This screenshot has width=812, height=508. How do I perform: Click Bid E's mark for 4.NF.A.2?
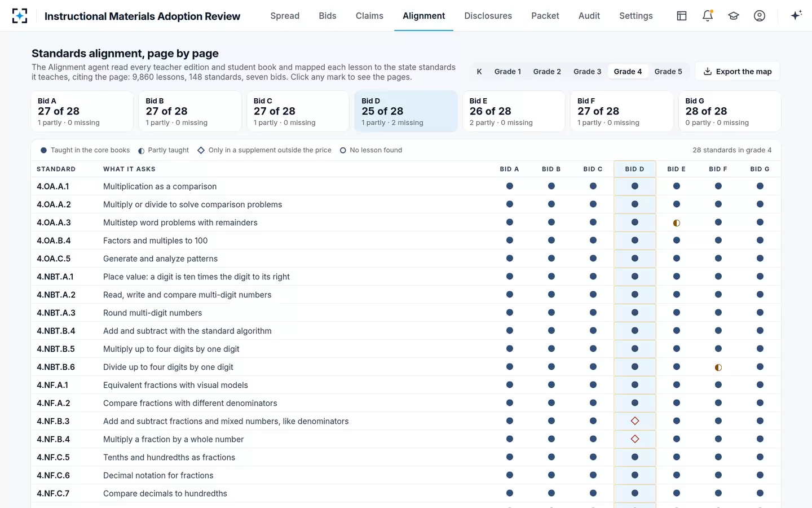click(x=677, y=403)
